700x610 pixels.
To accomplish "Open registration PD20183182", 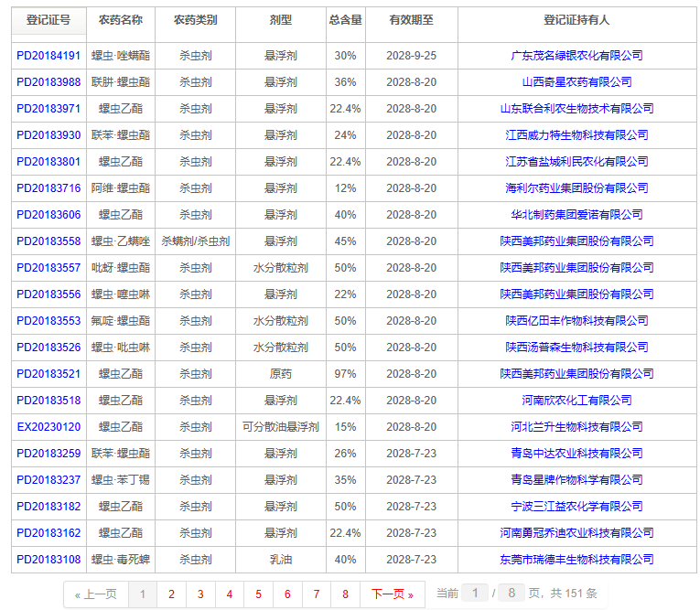I will pyautogui.click(x=48, y=507).
